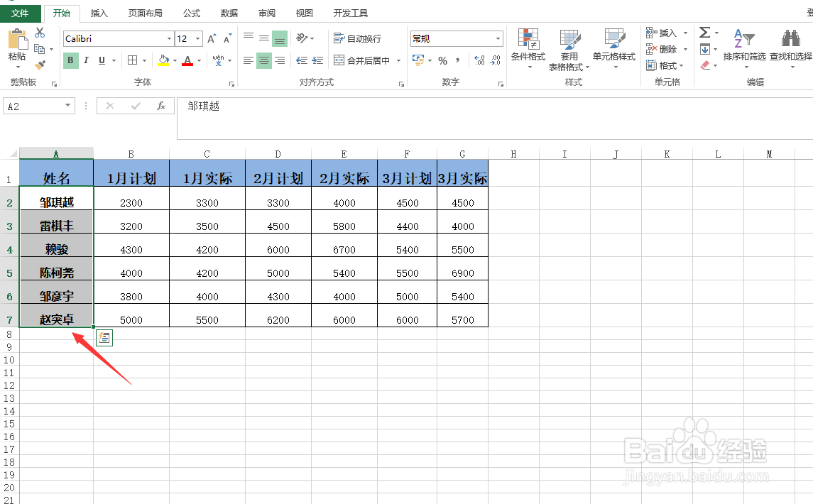Toggle Center horizontal alignment
Screen dimensions: 813x504
(264, 60)
